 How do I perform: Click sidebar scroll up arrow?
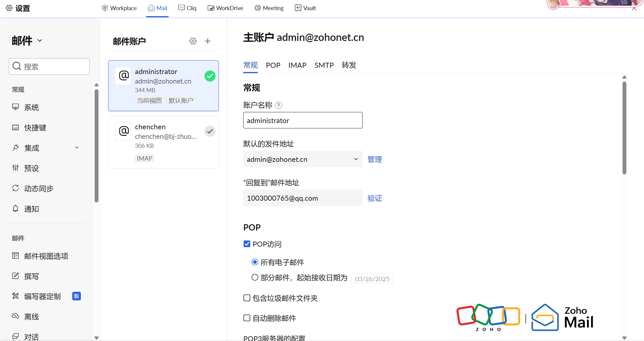[96, 85]
